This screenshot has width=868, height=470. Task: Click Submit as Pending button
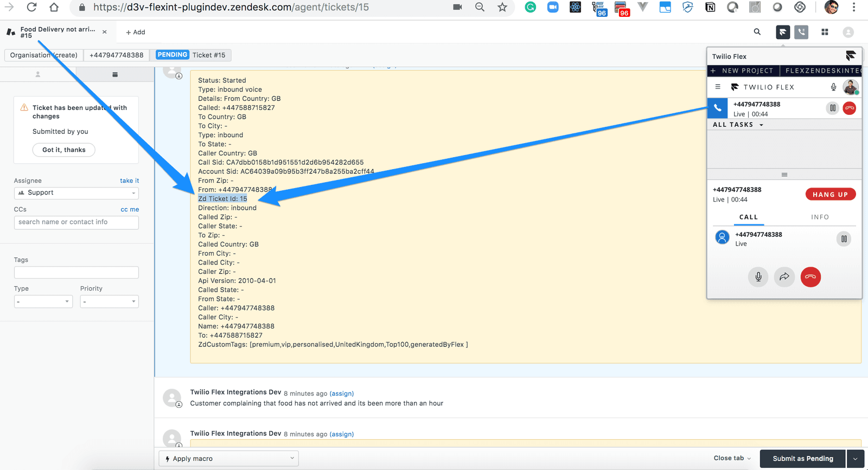(x=803, y=459)
